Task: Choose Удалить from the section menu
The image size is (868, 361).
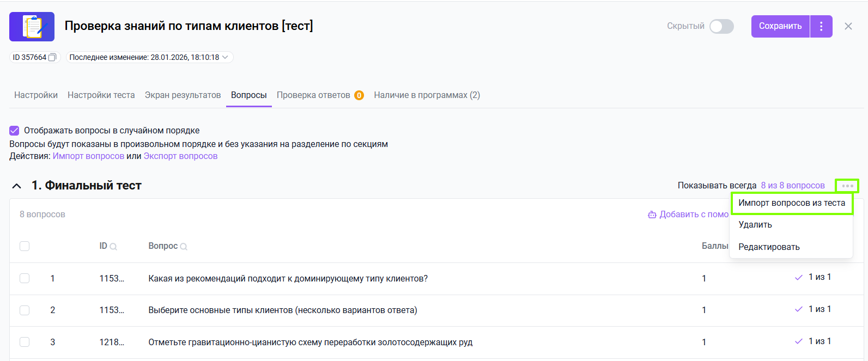Action: coord(755,224)
